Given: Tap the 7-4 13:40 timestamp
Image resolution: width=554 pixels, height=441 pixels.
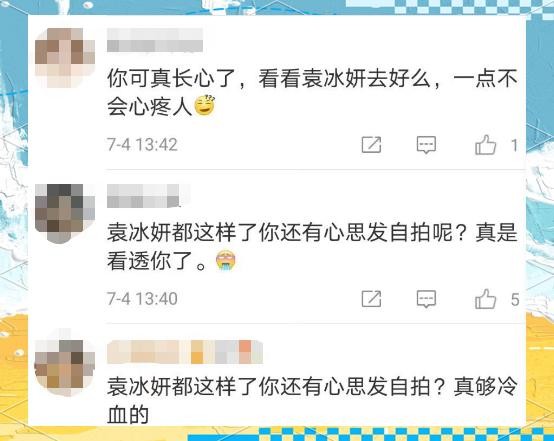Looking at the screenshot, I should (142, 299).
